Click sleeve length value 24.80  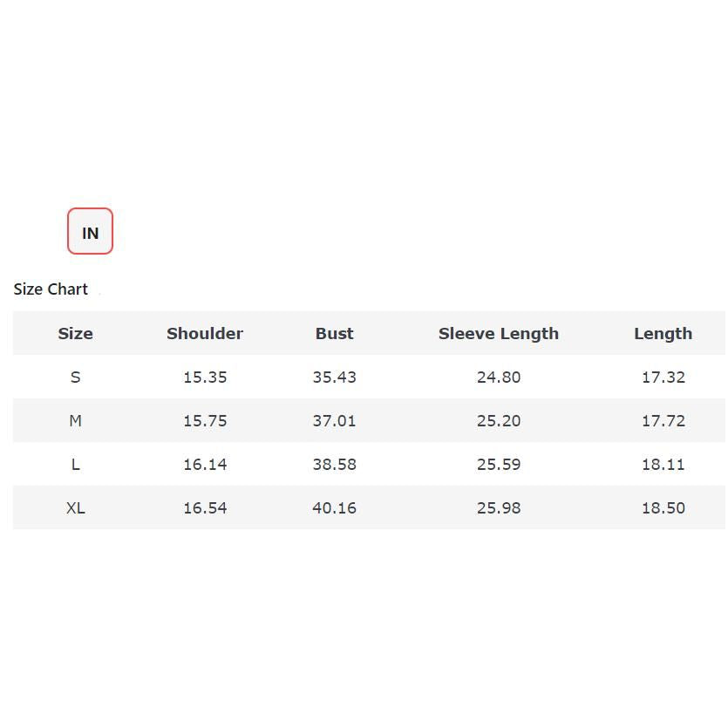[498, 377]
